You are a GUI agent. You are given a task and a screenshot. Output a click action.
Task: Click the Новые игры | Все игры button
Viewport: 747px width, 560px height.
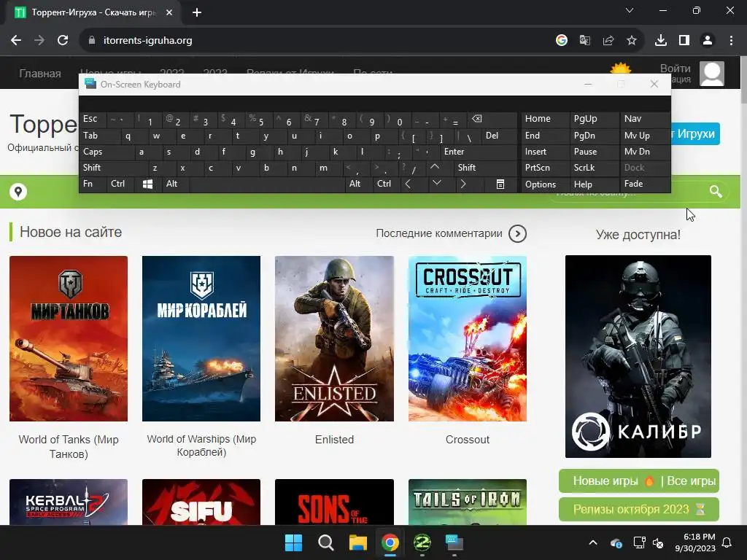pos(639,481)
